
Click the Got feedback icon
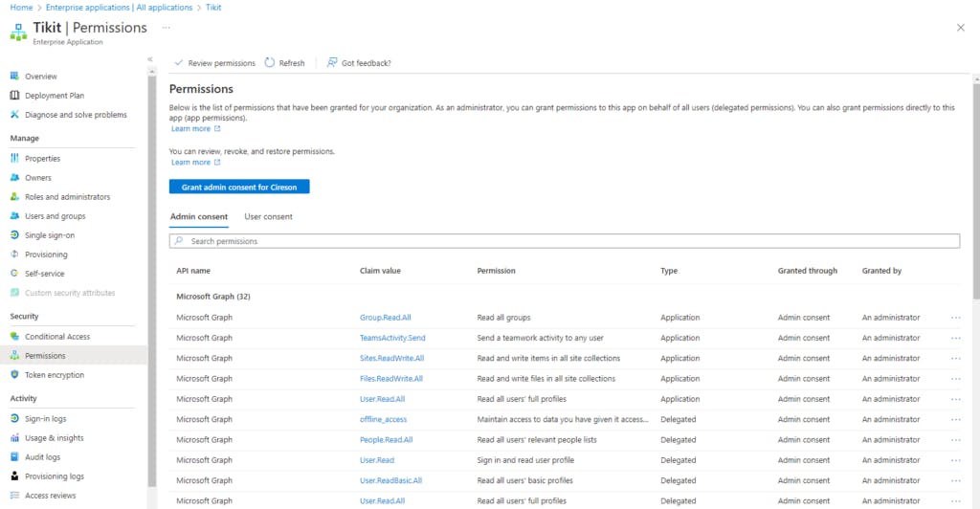coord(332,63)
